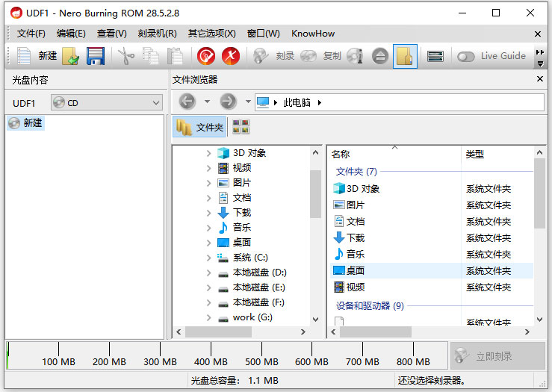
Task: Select work (G:) in the tree
Action: coord(252,317)
